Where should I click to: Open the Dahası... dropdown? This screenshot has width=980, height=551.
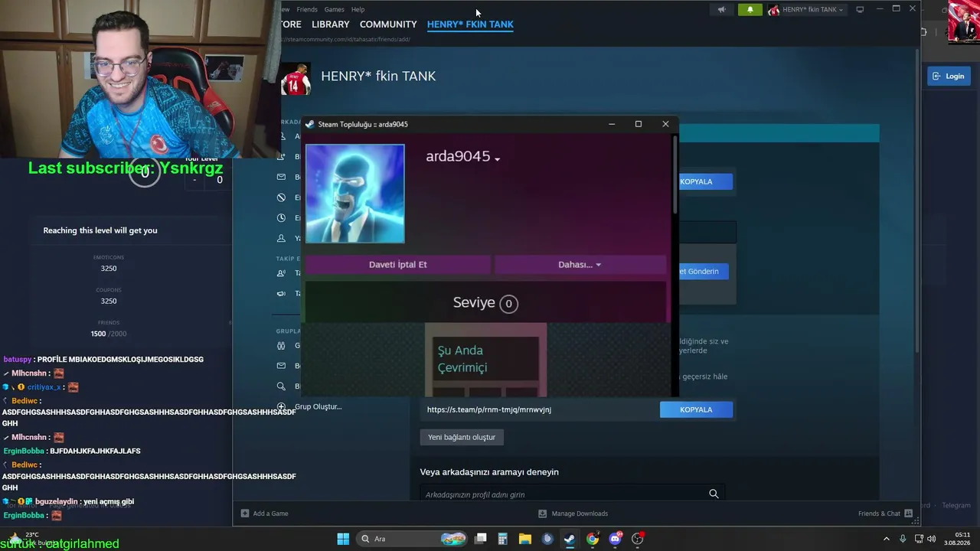click(580, 264)
